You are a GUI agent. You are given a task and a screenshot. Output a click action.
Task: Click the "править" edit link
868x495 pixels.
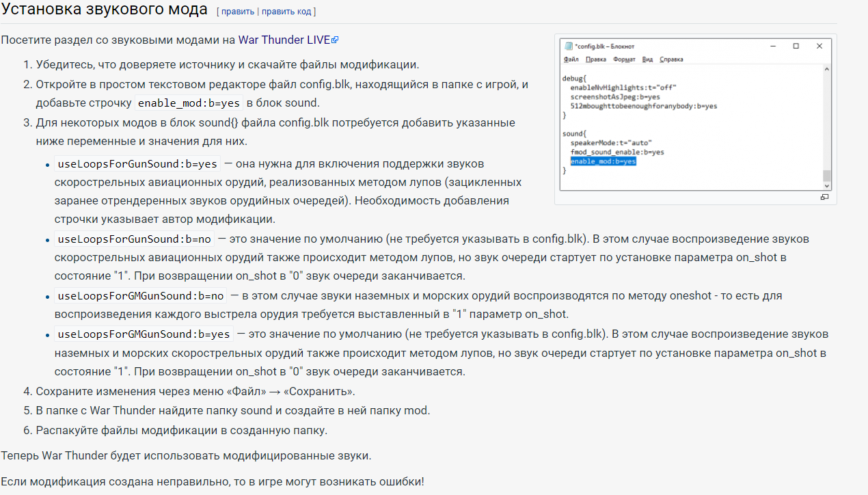click(x=237, y=12)
